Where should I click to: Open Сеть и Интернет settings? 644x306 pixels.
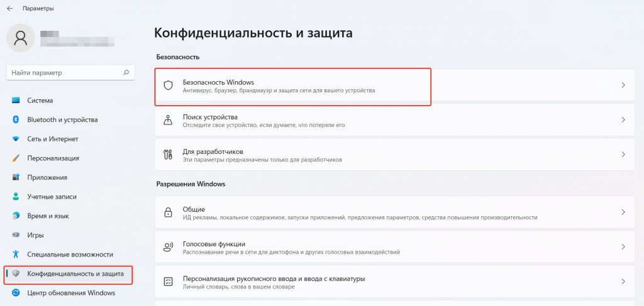[x=69, y=139]
